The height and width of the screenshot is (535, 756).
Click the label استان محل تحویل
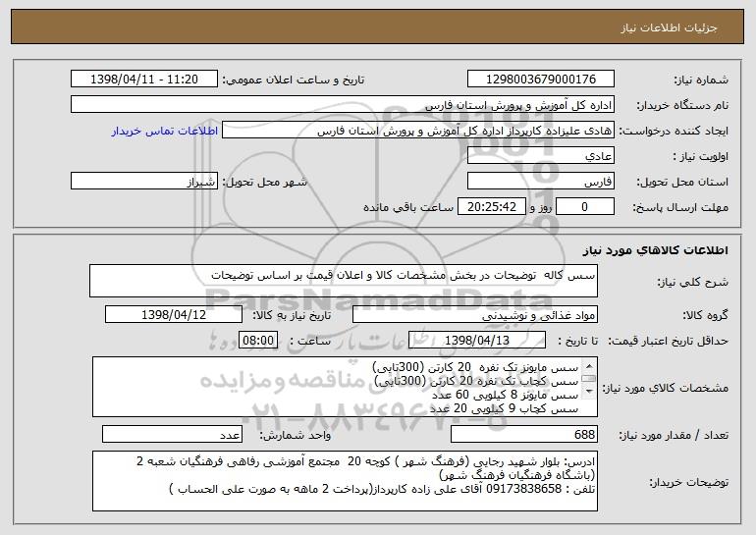(682, 183)
